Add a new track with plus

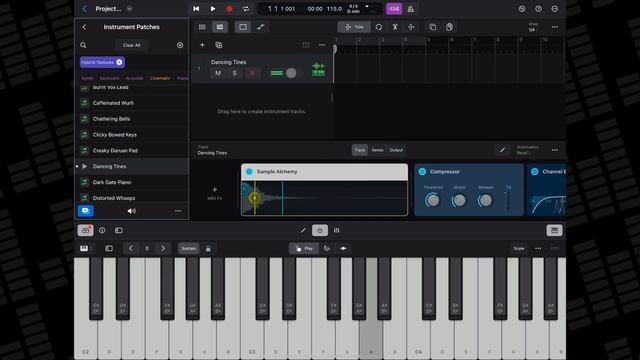pos(202,45)
